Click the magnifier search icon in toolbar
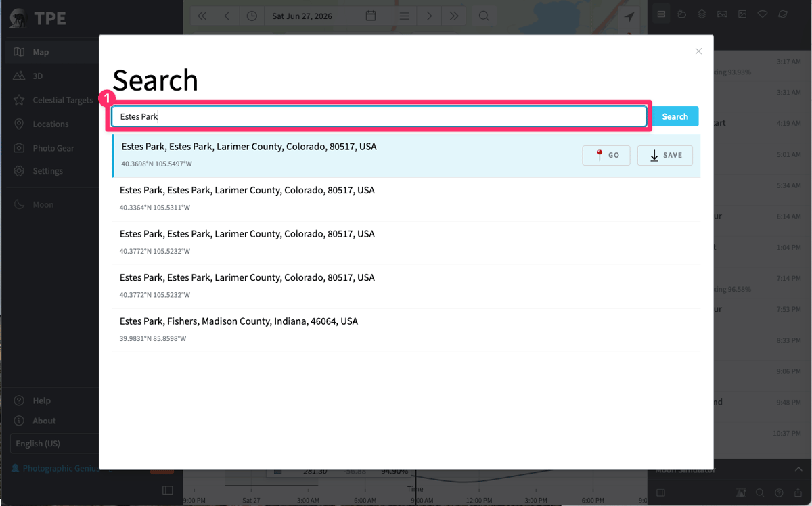Image resolution: width=812 pixels, height=506 pixels. (x=484, y=16)
